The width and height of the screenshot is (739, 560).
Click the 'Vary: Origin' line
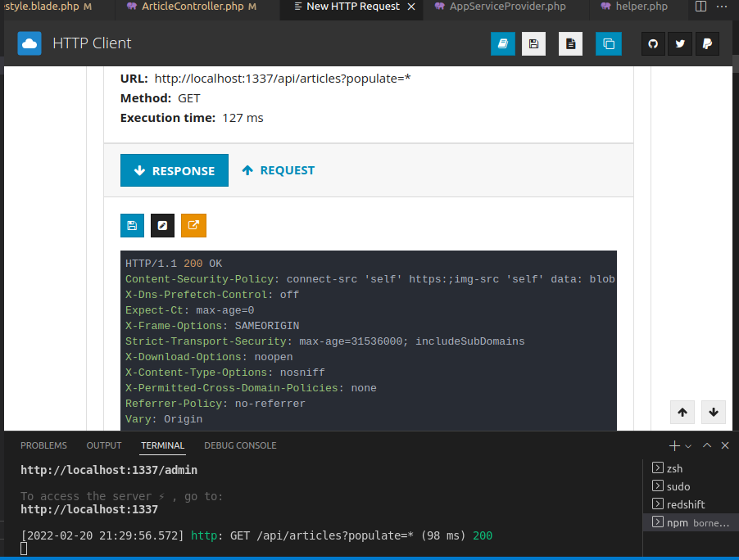coord(164,419)
